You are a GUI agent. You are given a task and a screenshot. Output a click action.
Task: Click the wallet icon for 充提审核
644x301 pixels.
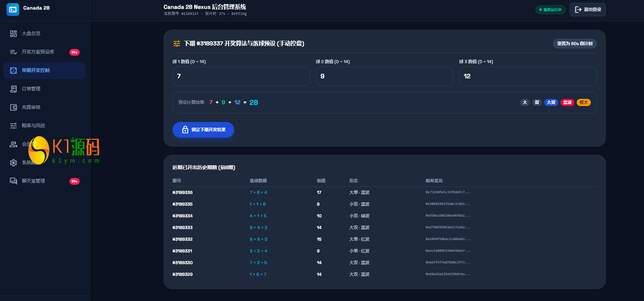[x=13, y=107]
